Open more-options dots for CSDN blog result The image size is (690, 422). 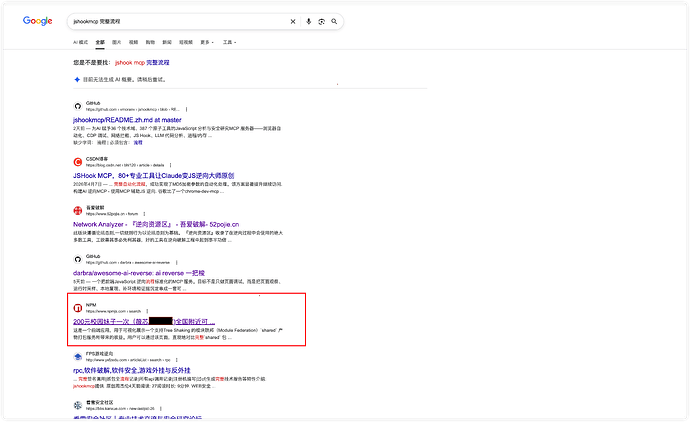click(x=171, y=165)
